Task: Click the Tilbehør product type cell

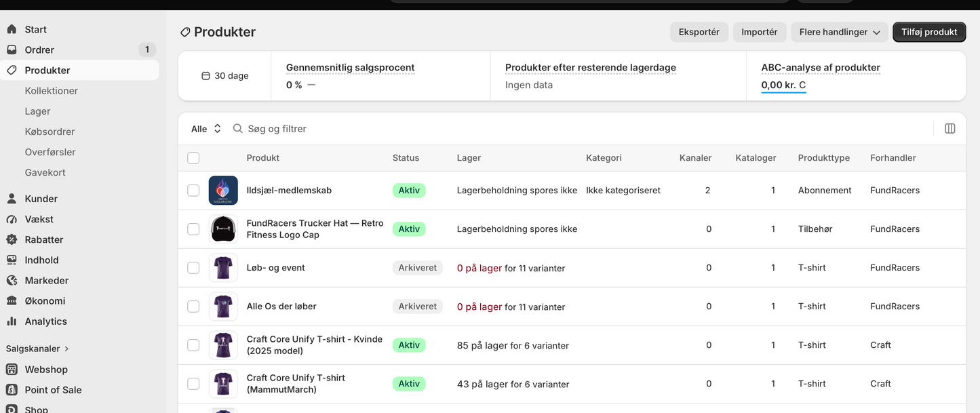Action: click(x=815, y=229)
